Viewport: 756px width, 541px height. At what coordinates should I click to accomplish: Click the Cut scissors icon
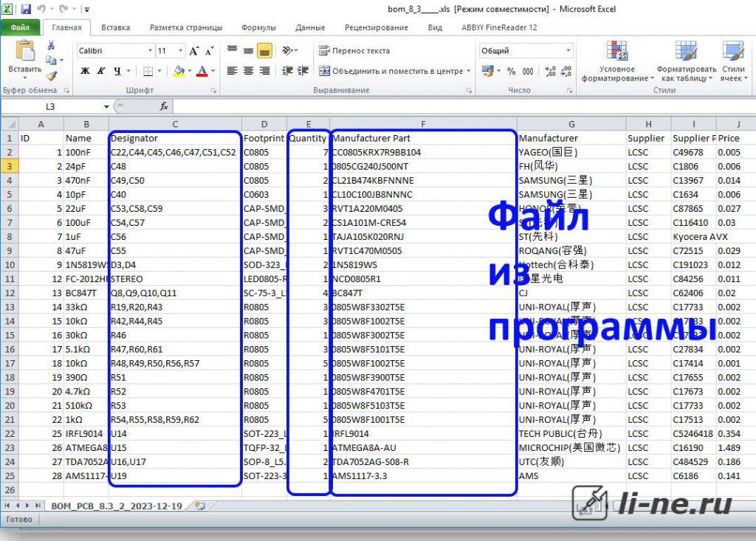51,45
